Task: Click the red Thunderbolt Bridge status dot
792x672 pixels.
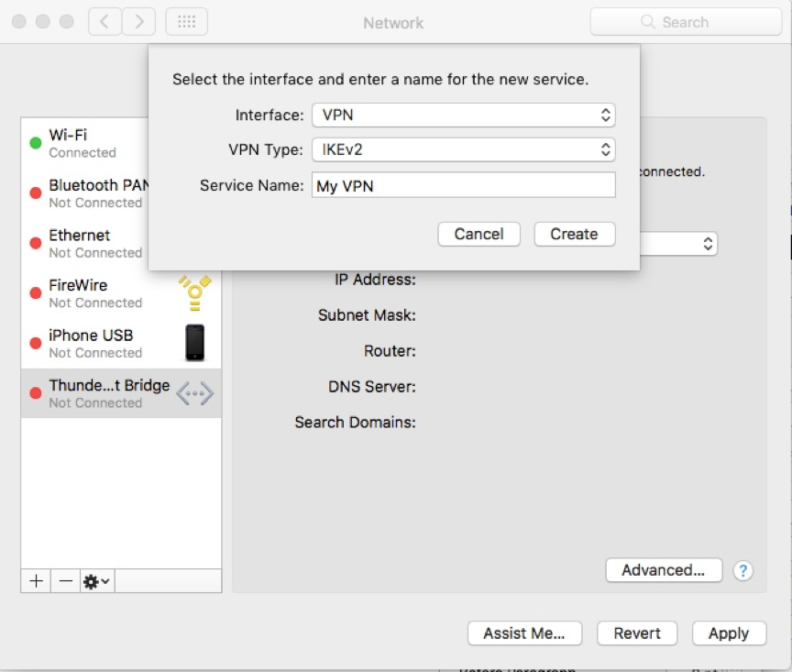Action: pos(36,393)
